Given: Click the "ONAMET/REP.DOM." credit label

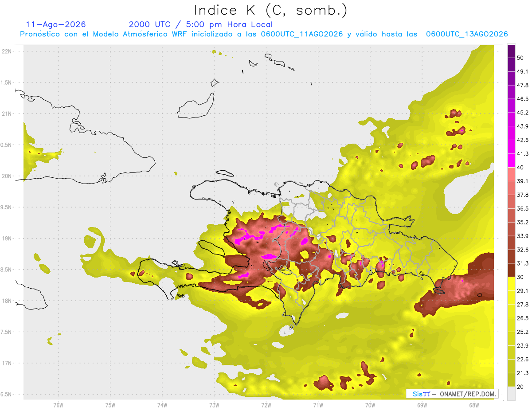Looking at the screenshot, I should [467, 394].
